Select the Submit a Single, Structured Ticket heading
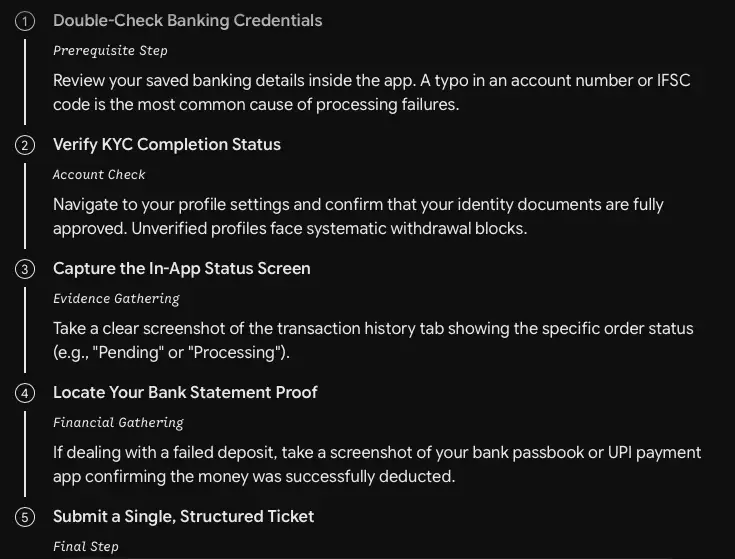 coord(183,516)
